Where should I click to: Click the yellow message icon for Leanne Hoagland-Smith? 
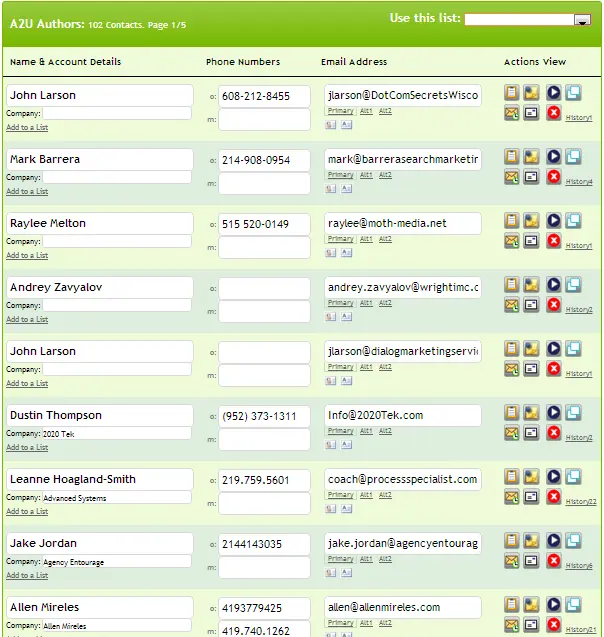531,477
